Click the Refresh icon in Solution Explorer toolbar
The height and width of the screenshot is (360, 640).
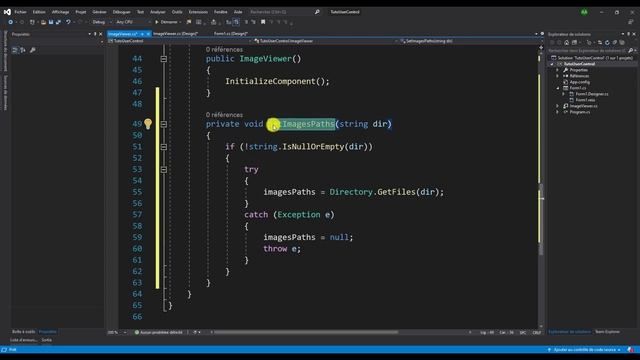pos(607,42)
